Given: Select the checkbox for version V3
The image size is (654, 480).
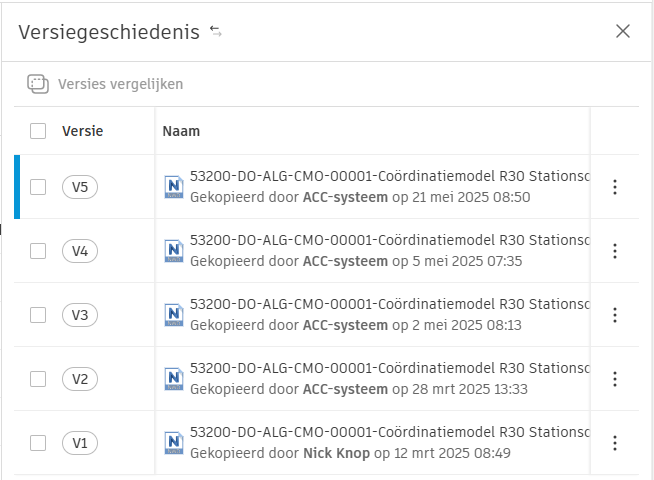Looking at the screenshot, I should coord(38,315).
